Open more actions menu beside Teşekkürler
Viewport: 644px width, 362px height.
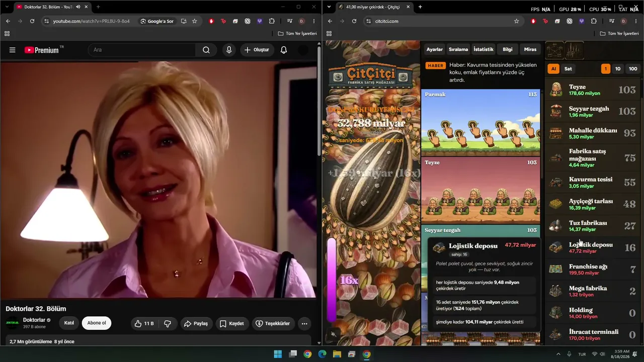[304, 323]
